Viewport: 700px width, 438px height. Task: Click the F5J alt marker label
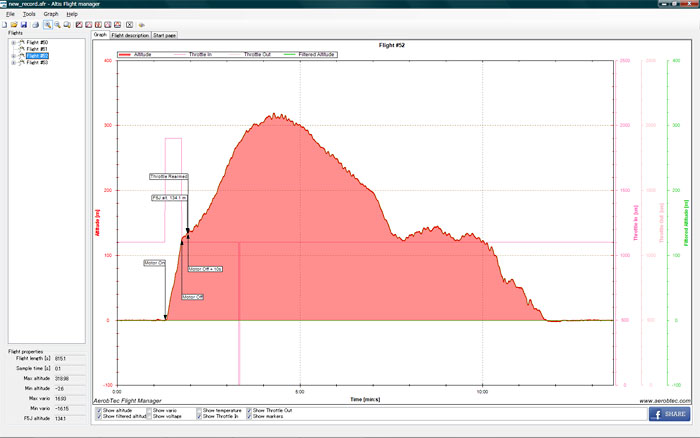coord(169,198)
